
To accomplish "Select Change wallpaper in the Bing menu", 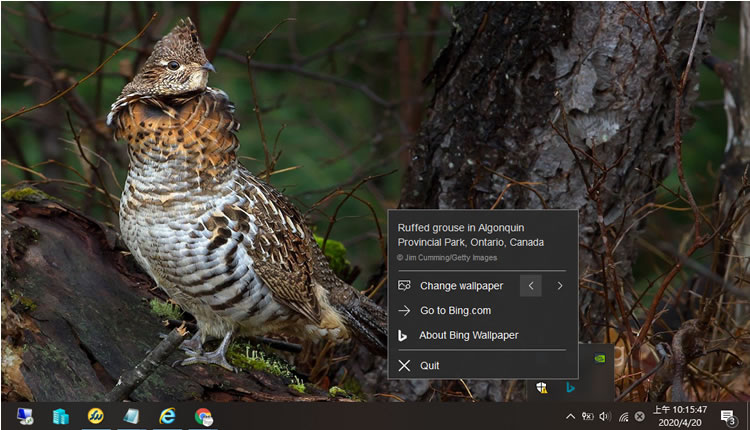I will point(462,286).
